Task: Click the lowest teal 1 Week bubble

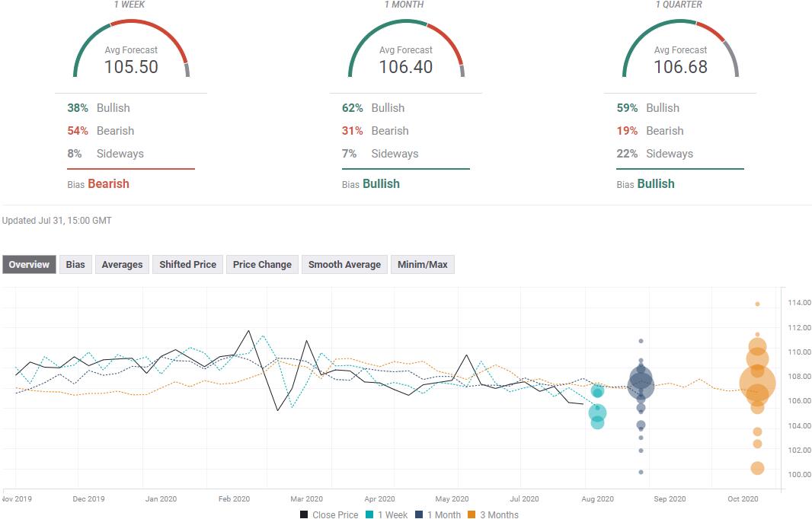Action: 598,423
